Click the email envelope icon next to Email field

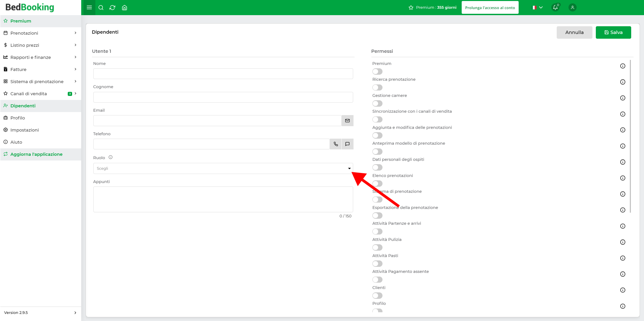tap(347, 120)
